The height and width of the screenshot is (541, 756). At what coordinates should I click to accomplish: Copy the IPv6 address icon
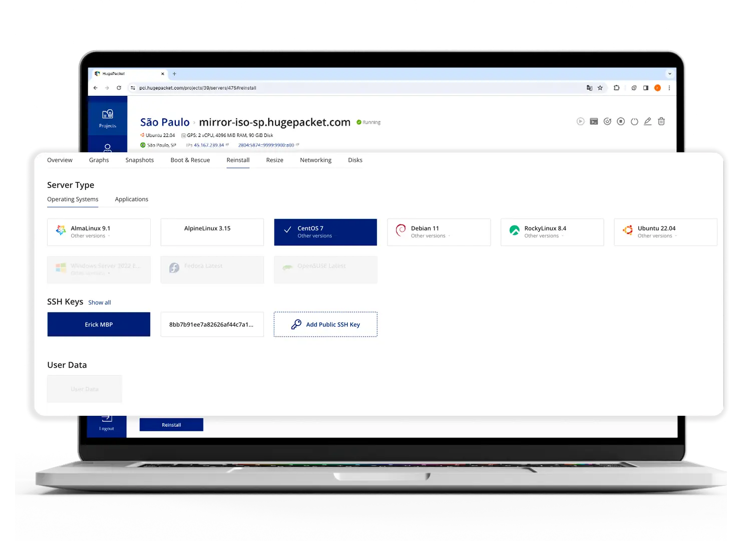point(297,145)
